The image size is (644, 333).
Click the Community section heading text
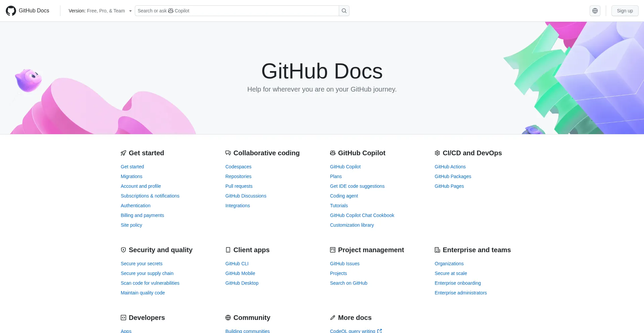(252, 318)
